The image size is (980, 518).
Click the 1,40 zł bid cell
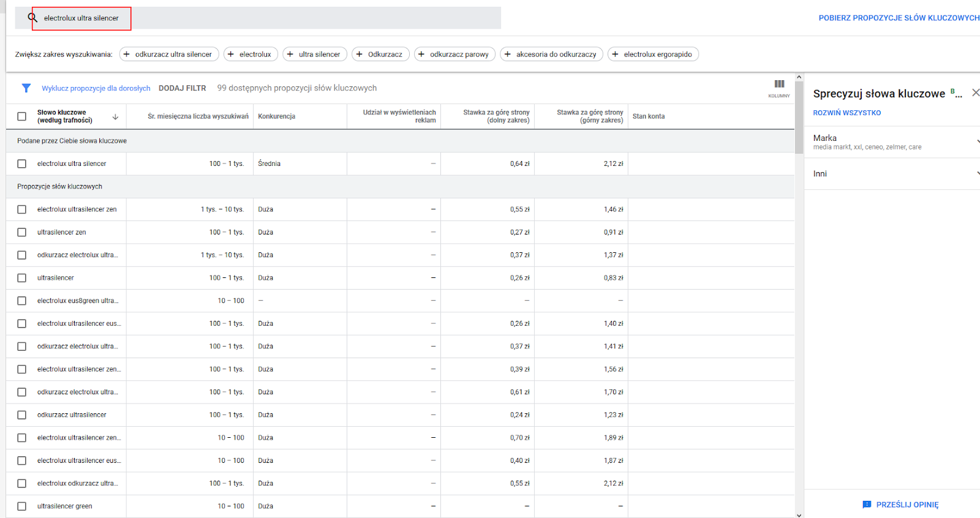tap(614, 323)
